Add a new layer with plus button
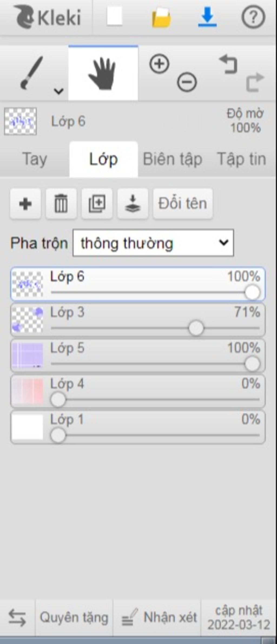This screenshot has width=277, height=644. pos(25,203)
